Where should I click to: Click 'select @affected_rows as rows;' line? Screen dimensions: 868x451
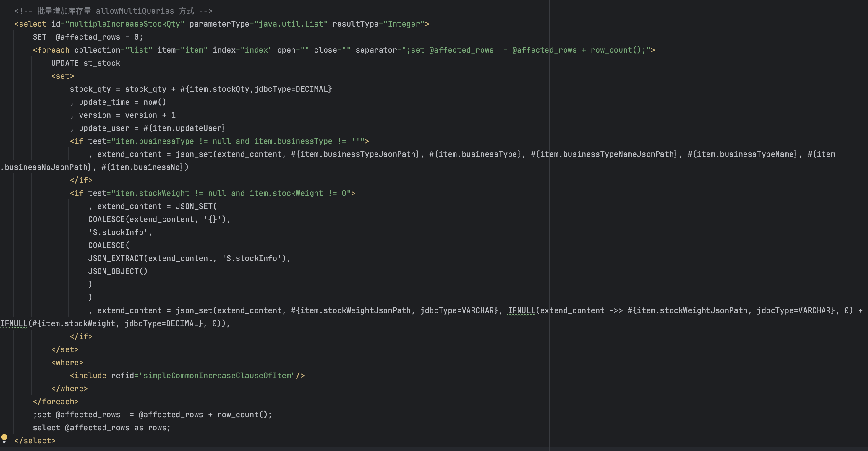click(102, 428)
